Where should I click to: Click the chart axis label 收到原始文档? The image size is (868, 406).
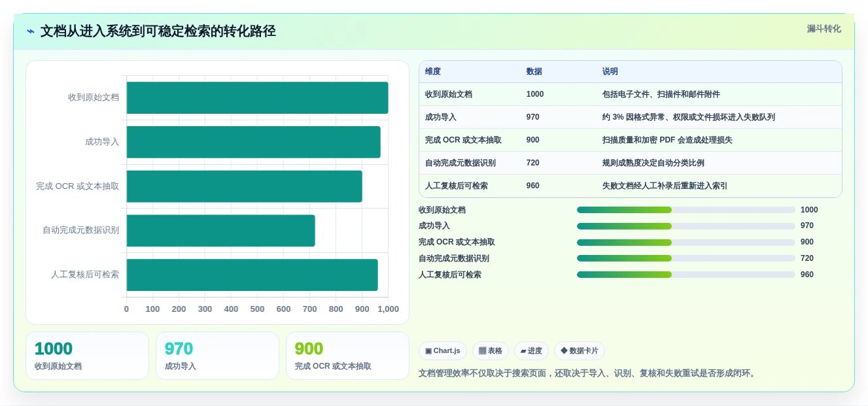tap(94, 97)
